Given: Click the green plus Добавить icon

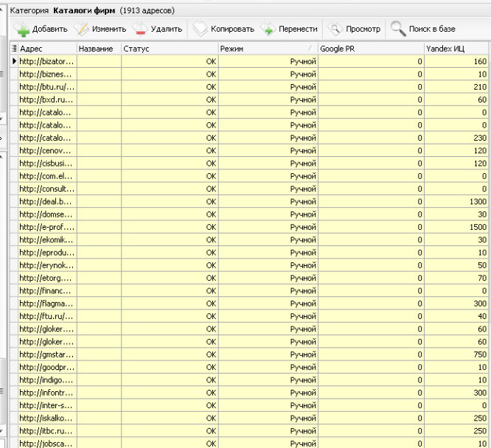Looking at the screenshot, I should 21,29.
